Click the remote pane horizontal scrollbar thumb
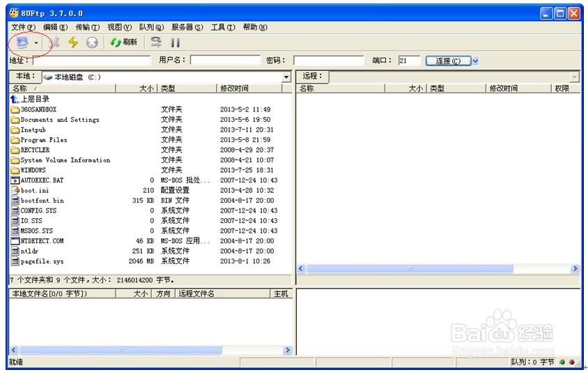The image size is (588, 372). click(x=410, y=269)
